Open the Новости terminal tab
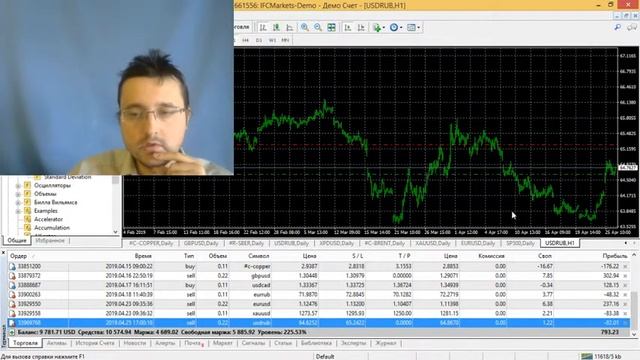Viewport: 640px width, 360px height. pos(134,343)
